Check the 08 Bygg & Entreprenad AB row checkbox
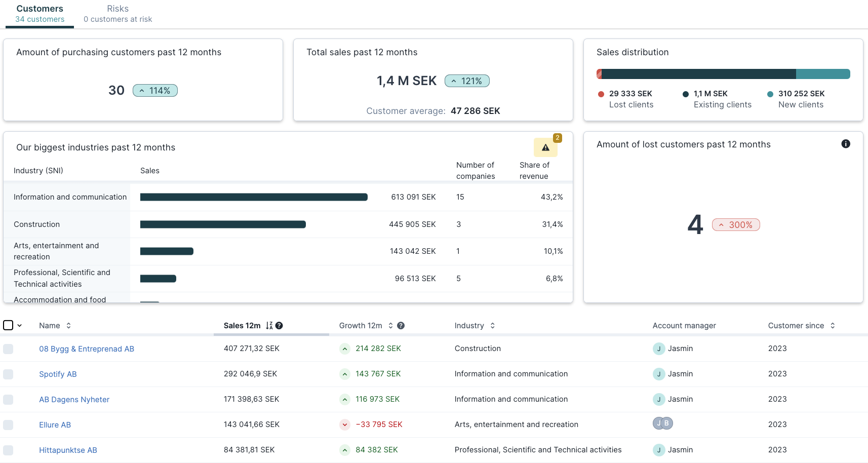 pyautogui.click(x=8, y=349)
